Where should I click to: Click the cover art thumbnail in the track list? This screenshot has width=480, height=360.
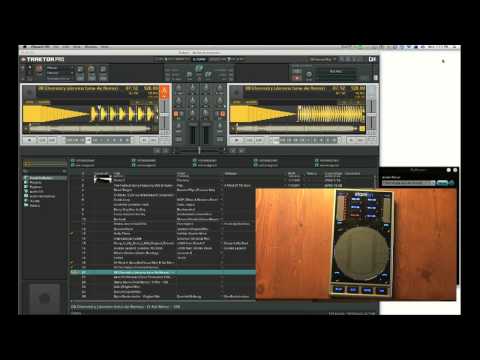tap(102, 179)
